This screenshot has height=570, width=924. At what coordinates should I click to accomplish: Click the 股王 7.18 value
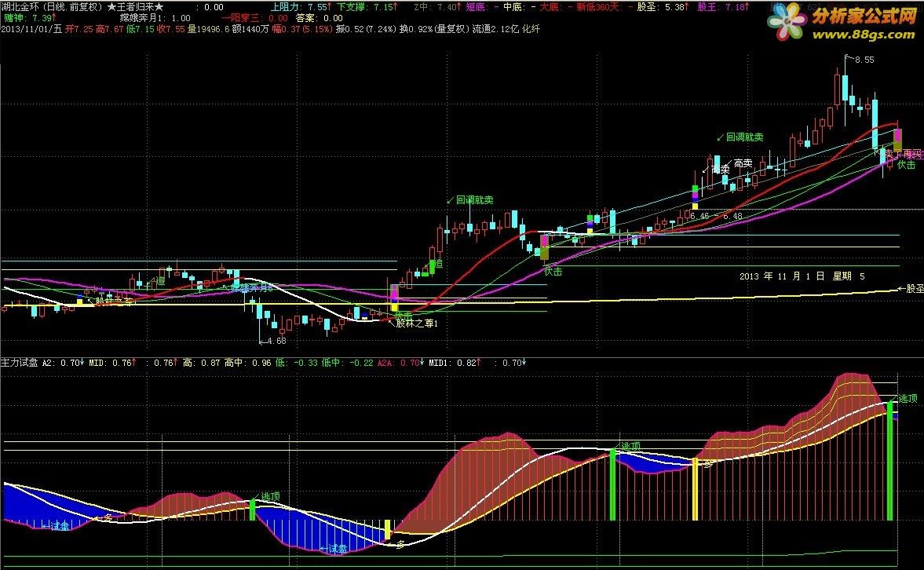[x=723, y=7]
